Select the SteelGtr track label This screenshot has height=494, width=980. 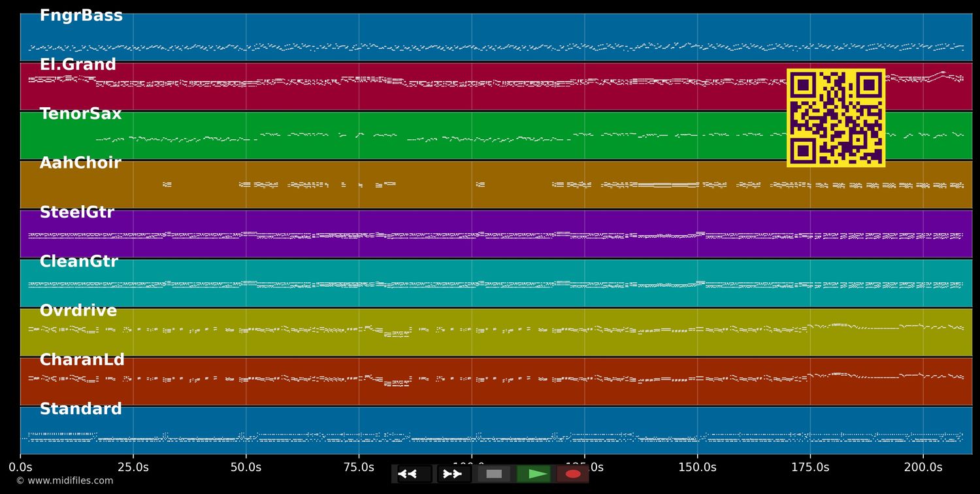click(76, 212)
